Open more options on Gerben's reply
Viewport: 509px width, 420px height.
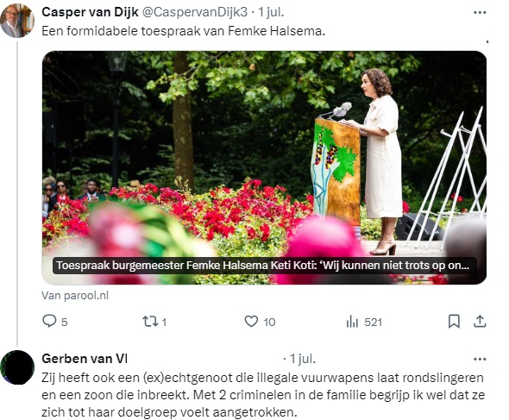coord(480,359)
